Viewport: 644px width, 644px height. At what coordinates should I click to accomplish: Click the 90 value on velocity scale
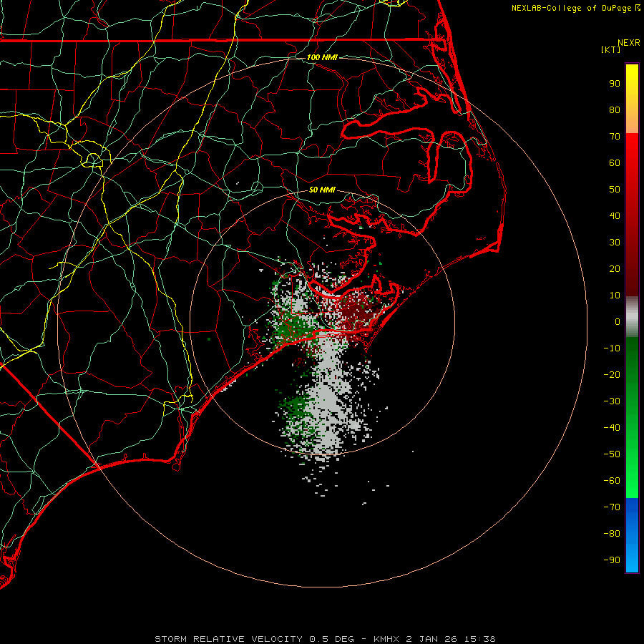[615, 84]
